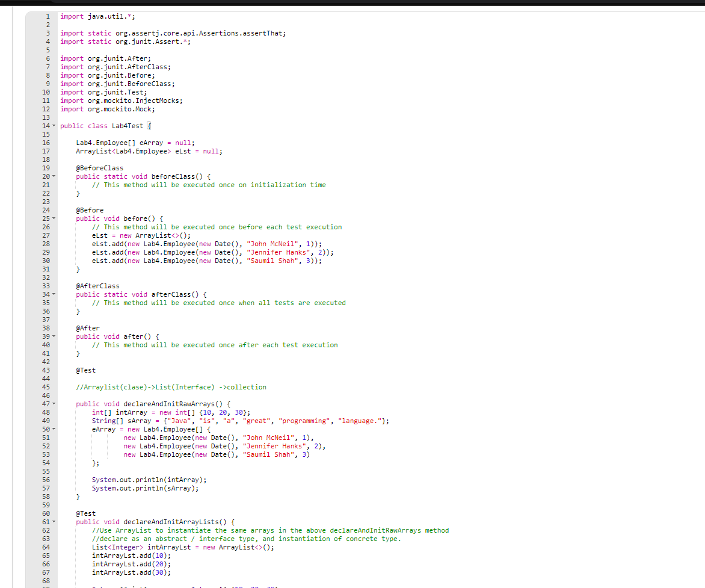705x588 pixels.
Task: Collapse the eArray initializer block
Action: [x=53, y=429]
